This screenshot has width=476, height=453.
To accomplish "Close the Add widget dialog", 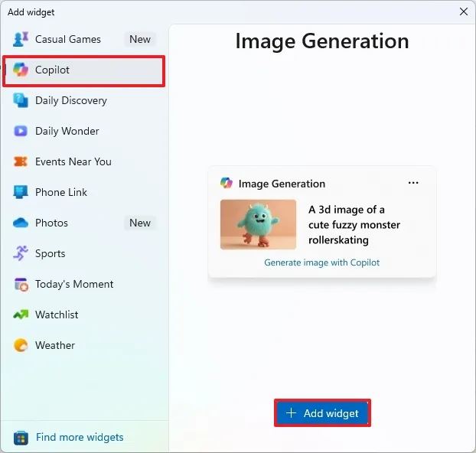I will pyautogui.click(x=463, y=11).
